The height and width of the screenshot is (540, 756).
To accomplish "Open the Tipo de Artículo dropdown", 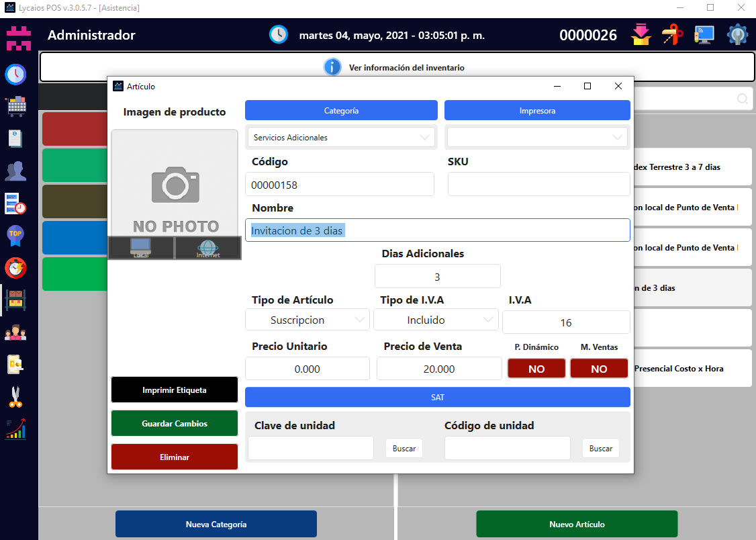I will [308, 320].
